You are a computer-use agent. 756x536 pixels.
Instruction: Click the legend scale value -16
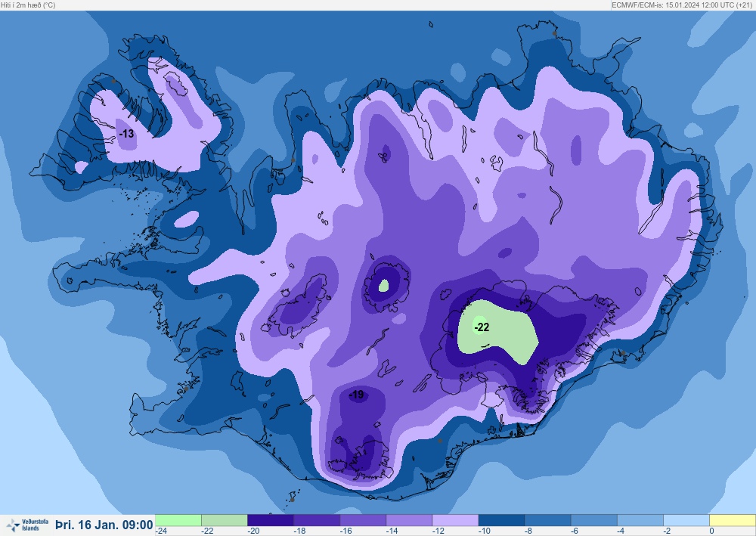click(345, 531)
